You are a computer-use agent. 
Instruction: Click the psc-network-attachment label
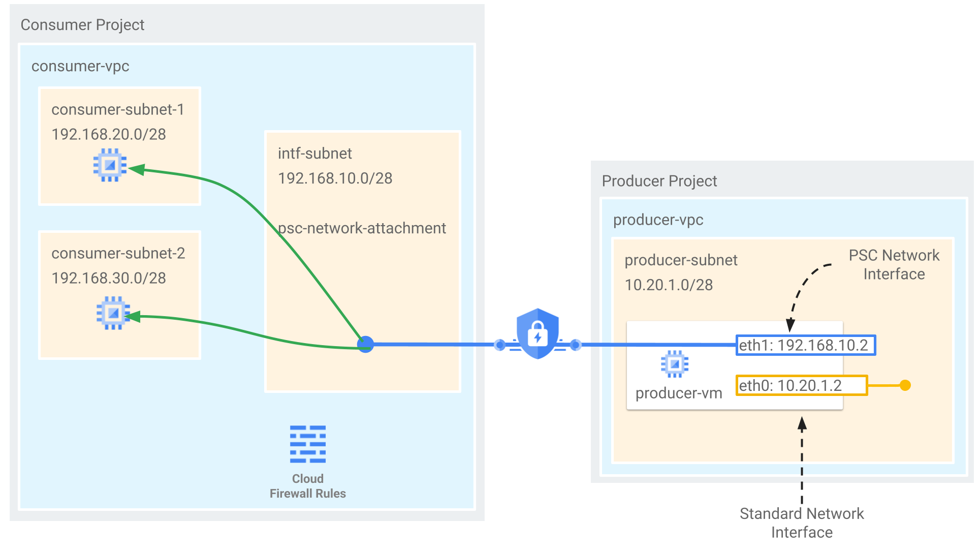click(x=362, y=228)
